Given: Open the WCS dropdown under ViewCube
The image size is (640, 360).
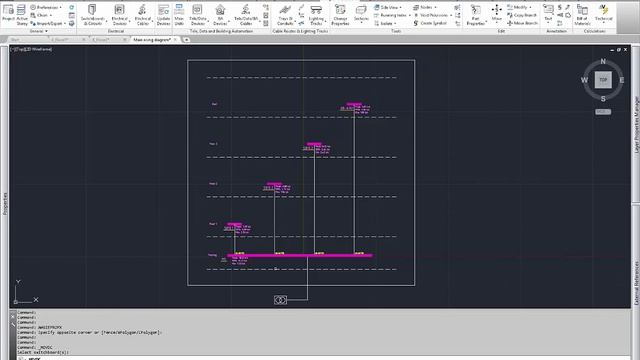Looking at the screenshot, I should 603,112.
